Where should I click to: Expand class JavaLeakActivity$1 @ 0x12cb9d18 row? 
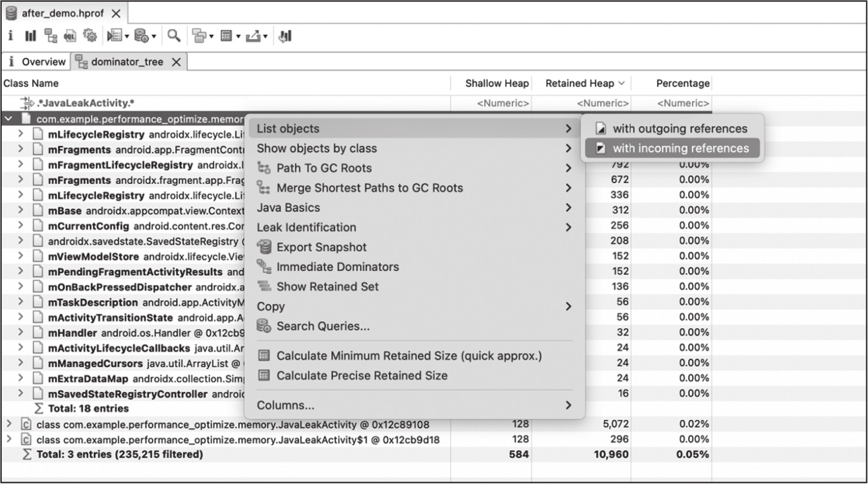[x=8, y=439]
